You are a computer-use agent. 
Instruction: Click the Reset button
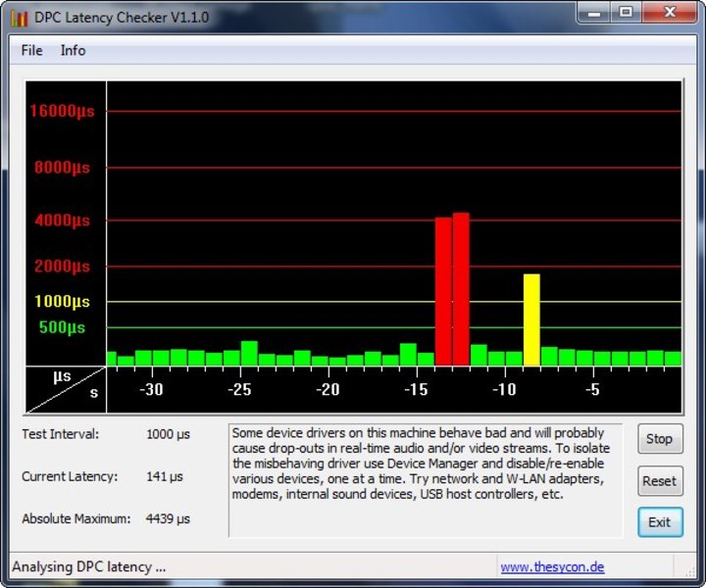point(660,481)
